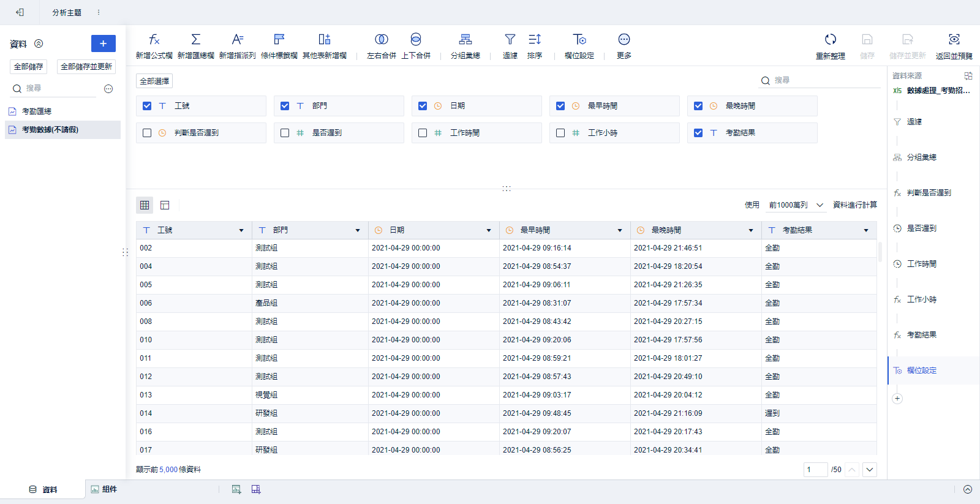The width and height of the screenshot is (980, 504).
Task: Select the 分組彙總 grouping icon
Action: (465, 40)
